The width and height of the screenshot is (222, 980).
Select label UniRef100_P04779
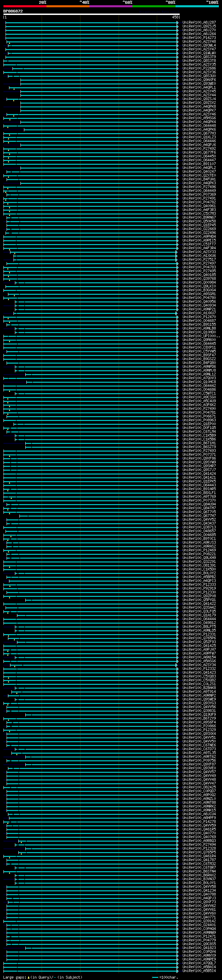coord(199,940)
